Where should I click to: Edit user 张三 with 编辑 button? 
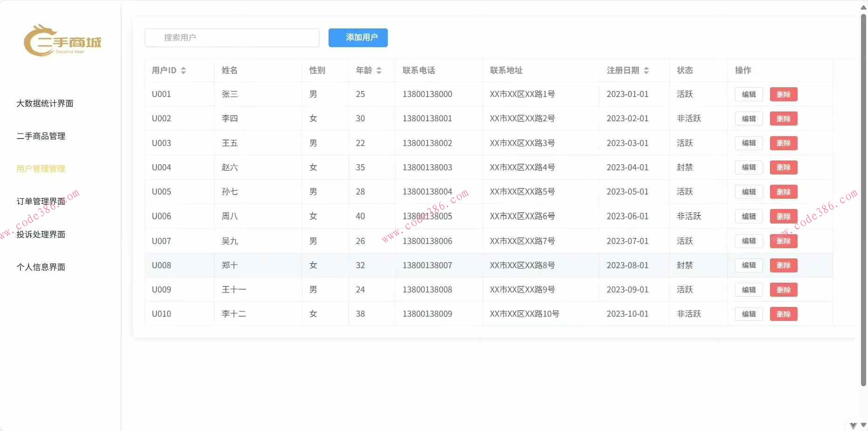pos(749,94)
